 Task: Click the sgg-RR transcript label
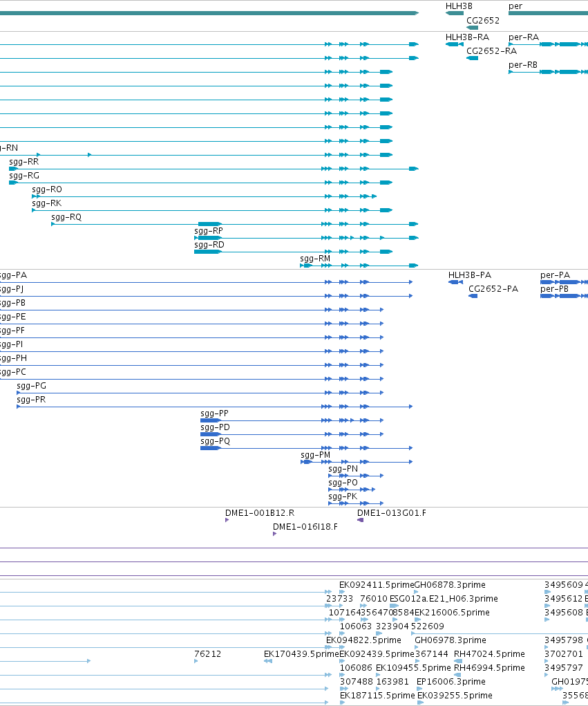tap(24, 162)
